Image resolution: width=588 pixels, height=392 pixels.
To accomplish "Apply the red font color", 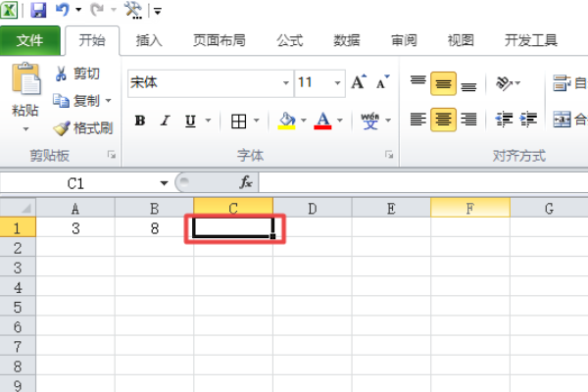I will 322,121.
